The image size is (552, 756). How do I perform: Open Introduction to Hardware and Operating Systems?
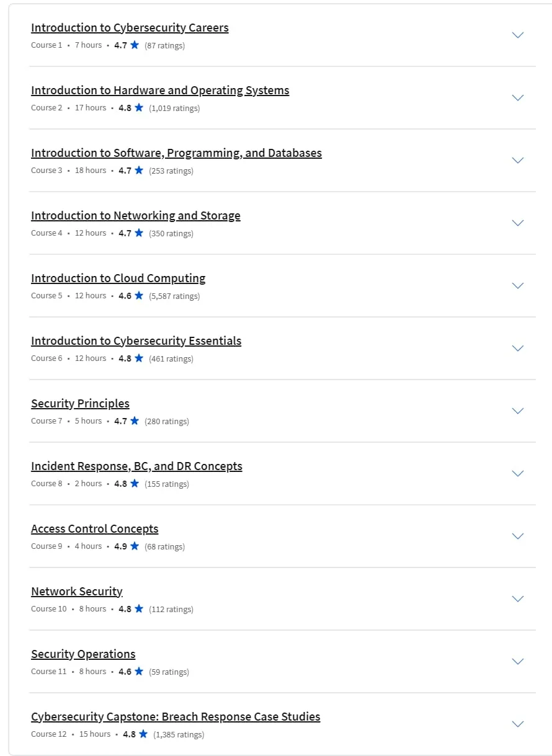(x=160, y=91)
